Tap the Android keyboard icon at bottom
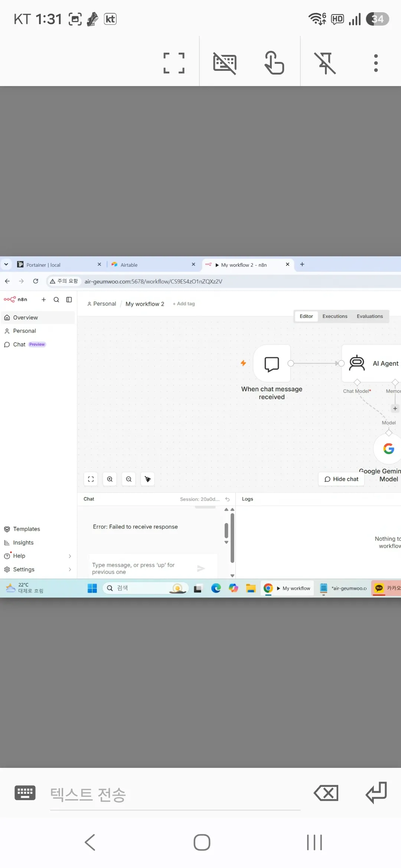 click(x=25, y=793)
